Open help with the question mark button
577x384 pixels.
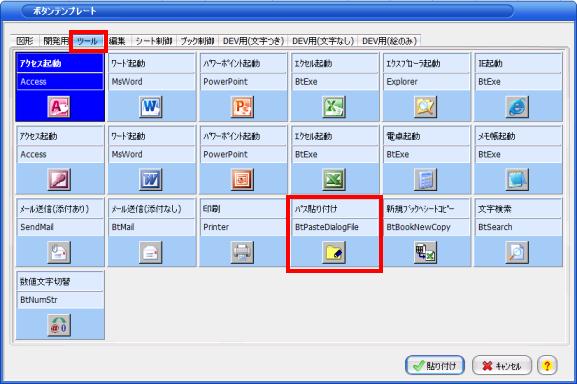point(547,366)
